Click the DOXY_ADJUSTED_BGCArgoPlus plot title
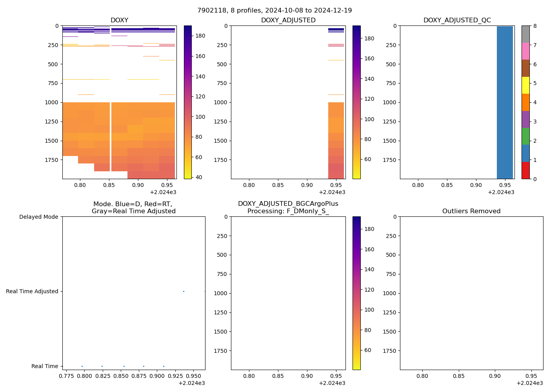The image size is (549, 392). (288, 207)
